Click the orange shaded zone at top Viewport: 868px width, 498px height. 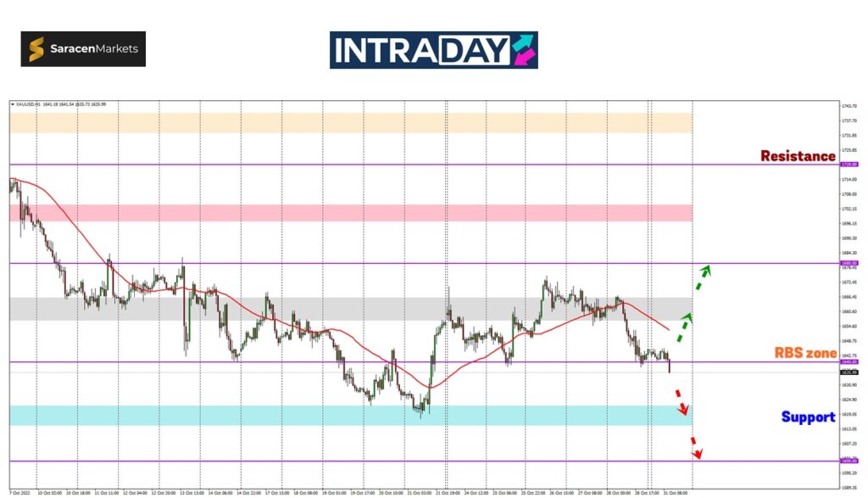click(x=350, y=122)
